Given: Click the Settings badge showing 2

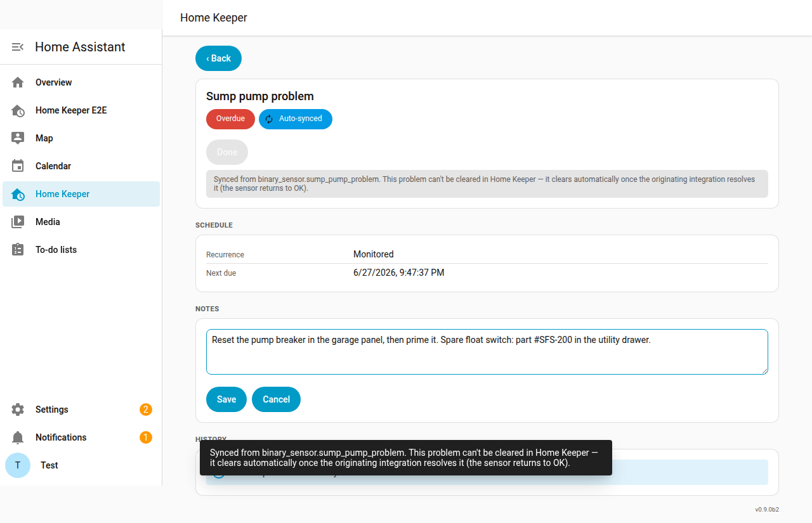Looking at the screenshot, I should (146, 410).
